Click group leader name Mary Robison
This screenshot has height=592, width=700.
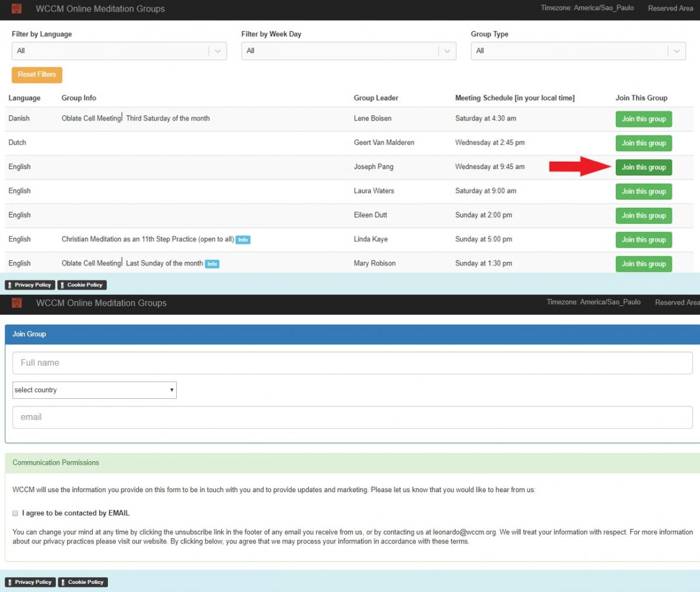point(374,263)
